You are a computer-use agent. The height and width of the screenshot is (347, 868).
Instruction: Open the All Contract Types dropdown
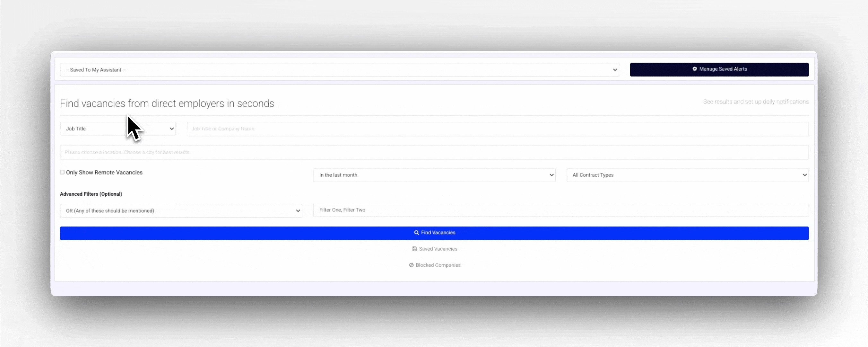(x=687, y=175)
